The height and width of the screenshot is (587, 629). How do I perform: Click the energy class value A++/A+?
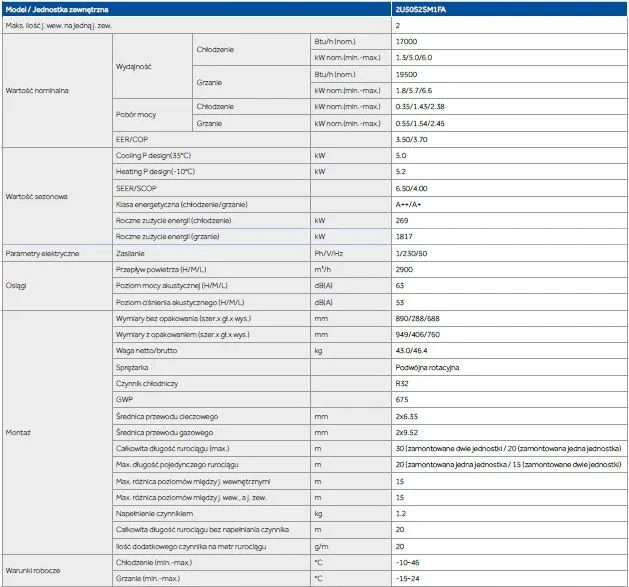point(408,205)
